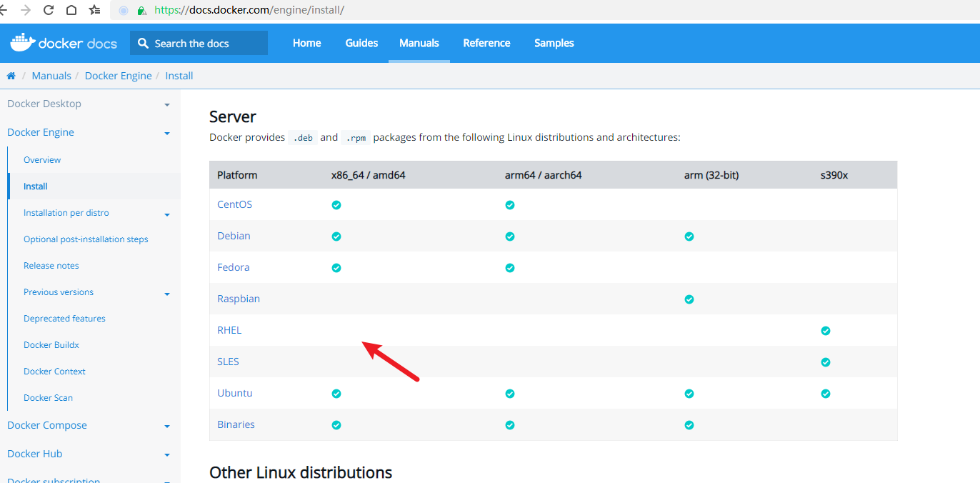
Task: Open the Ubuntu platform link
Action: click(235, 393)
